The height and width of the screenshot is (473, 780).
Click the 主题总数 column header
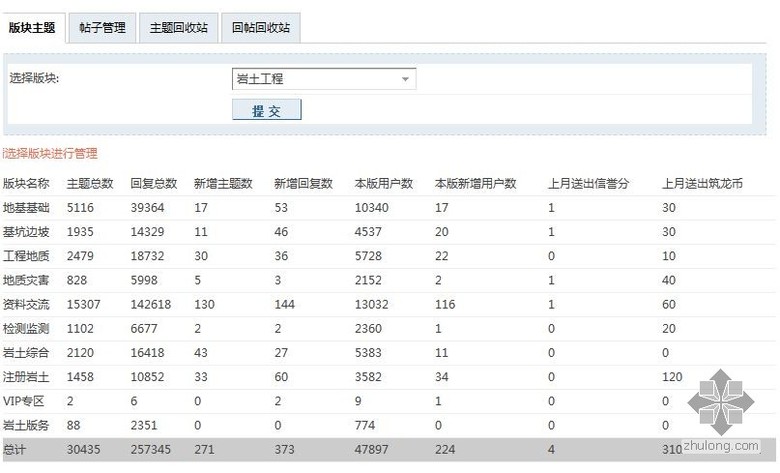pyautogui.click(x=90, y=184)
